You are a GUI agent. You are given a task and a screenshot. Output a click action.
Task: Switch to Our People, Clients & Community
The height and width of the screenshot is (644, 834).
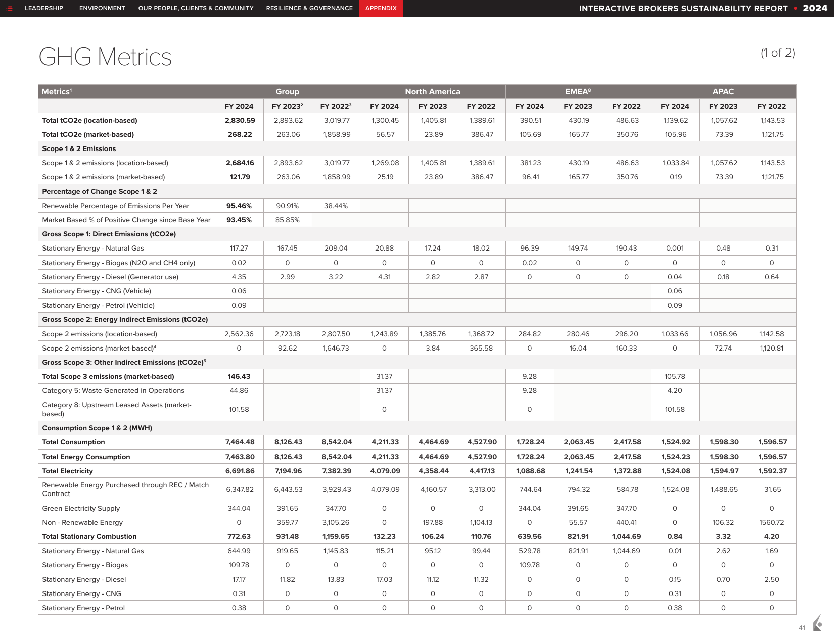point(196,8)
